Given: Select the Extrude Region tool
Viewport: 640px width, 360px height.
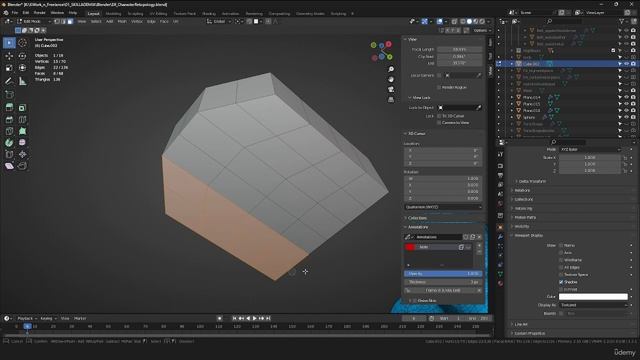Looking at the screenshot, I should coord(9,108).
